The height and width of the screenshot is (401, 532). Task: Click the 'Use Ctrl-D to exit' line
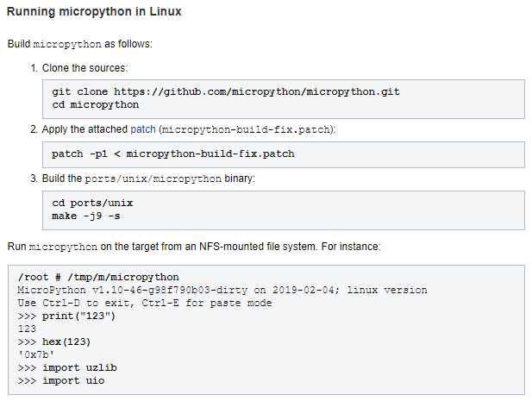pos(145,303)
